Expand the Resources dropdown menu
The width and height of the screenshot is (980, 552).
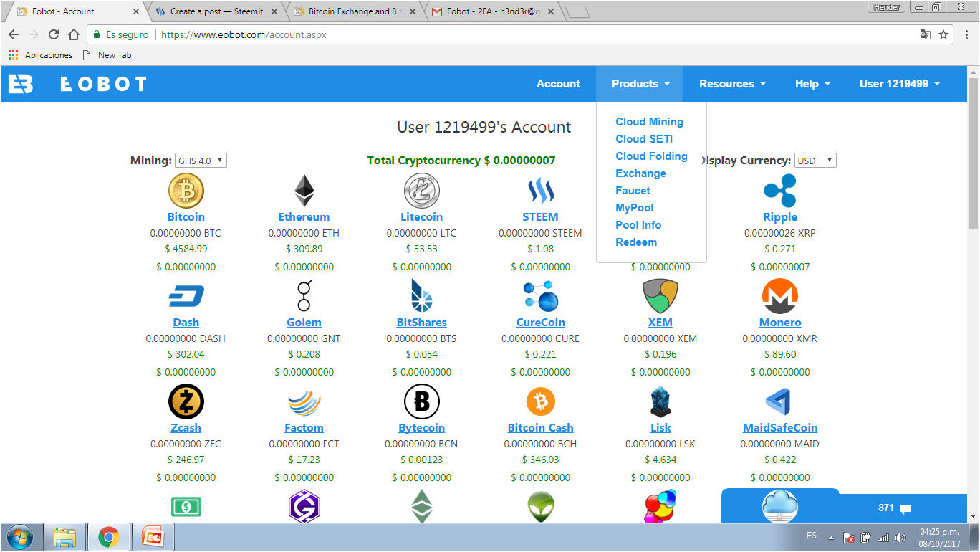click(x=732, y=84)
